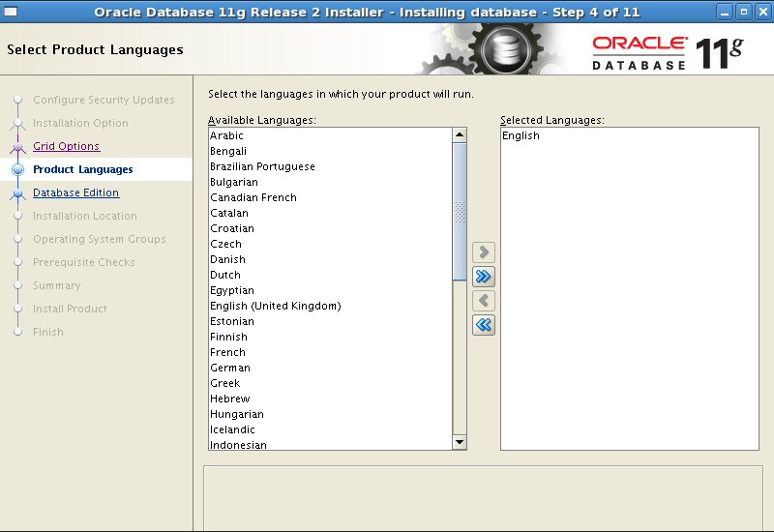The height and width of the screenshot is (532, 774).
Task: Open the window menu icon in title bar
Action: pos(11,12)
